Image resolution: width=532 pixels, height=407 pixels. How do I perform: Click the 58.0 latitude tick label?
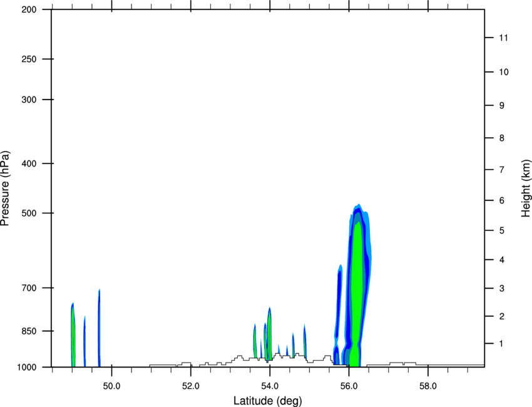[x=428, y=386]
